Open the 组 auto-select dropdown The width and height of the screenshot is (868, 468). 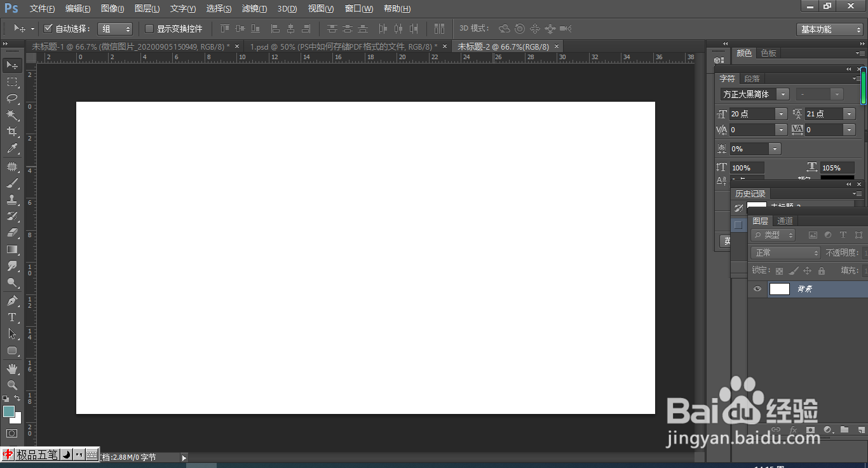(115, 29)
